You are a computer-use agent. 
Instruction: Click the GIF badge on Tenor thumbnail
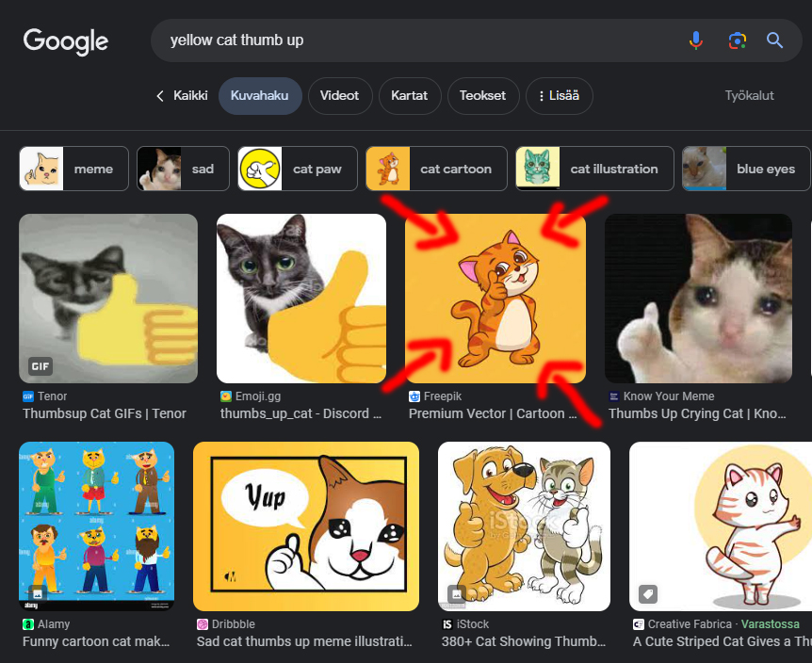[41, 365]
